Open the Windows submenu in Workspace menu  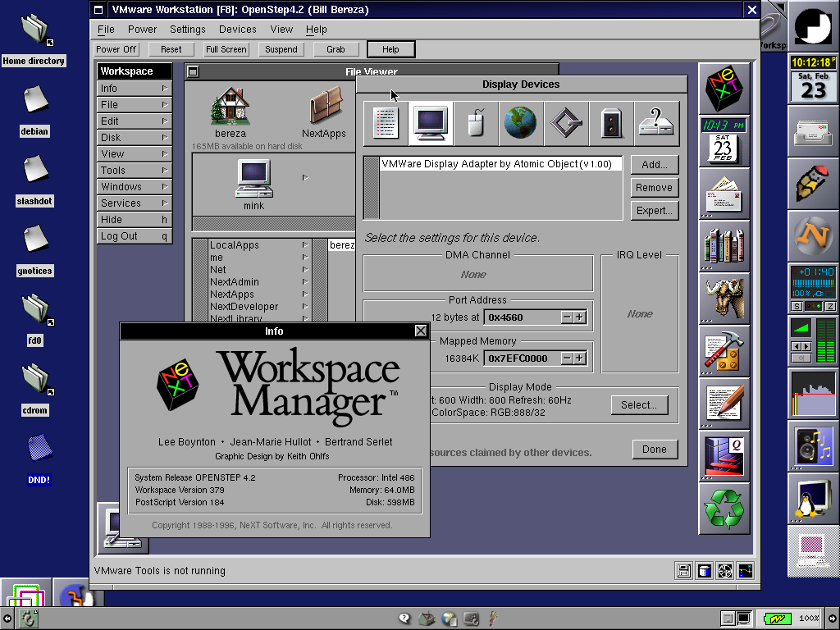point(135,187)
